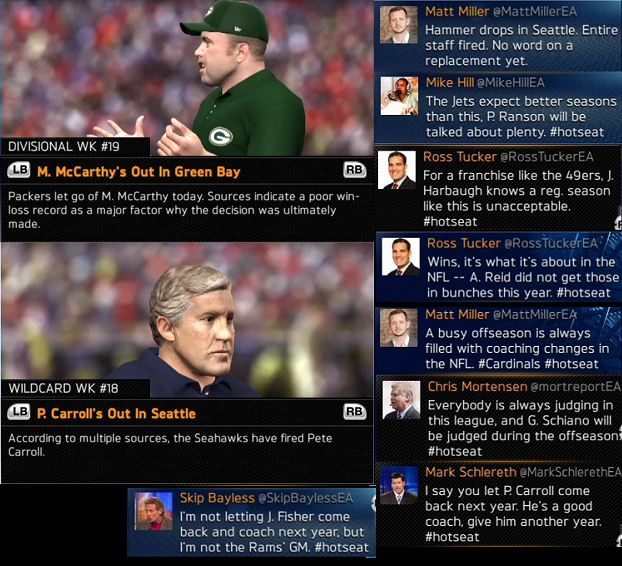This screenshot has width=622, height=566.
Task: Click Mark Schlereth's profile picture
Action: click(x=399, y=485)
